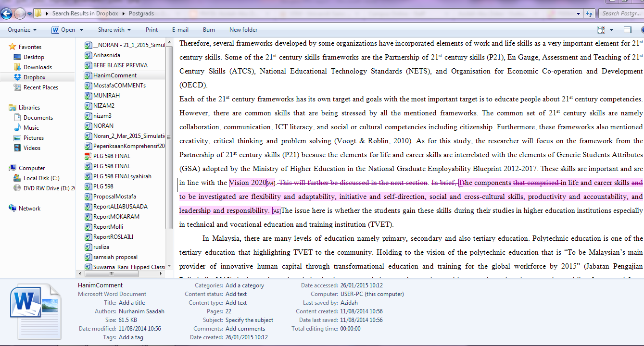This screenshot has height=346, width=644.
Task: Click New folder in the toolbar
Action: [x=243, y=30]
